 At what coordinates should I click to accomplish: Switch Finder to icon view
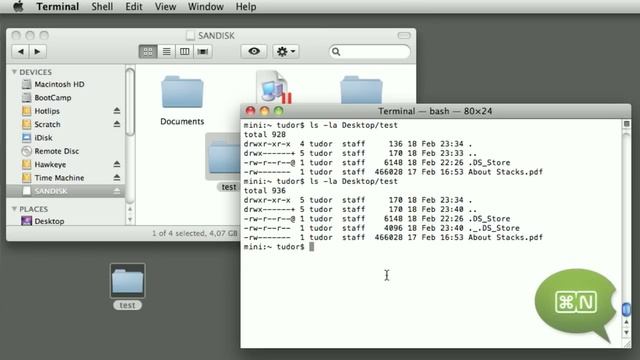point(148,51)
